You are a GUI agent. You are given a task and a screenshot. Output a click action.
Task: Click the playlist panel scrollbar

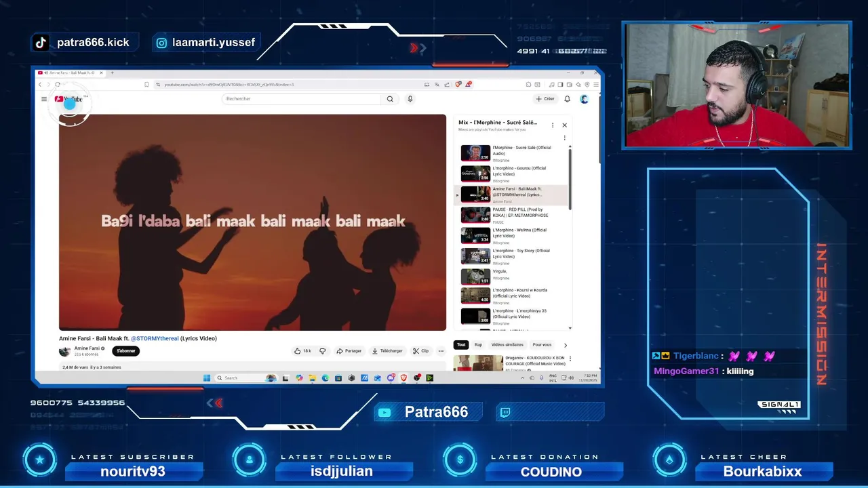click(570, 178)
